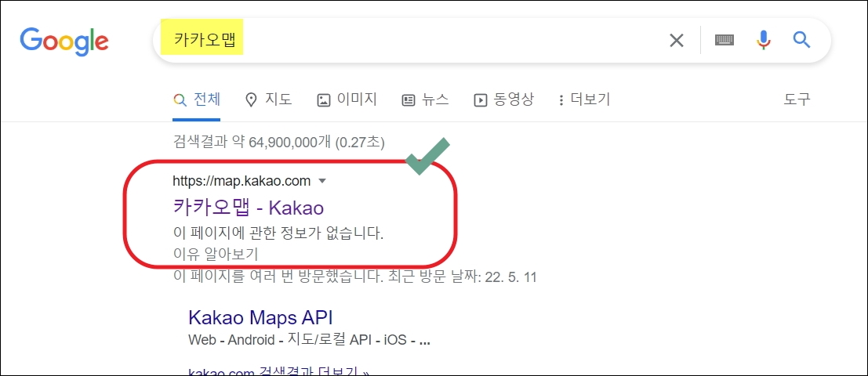Screen dimensions: 868x376
Task: Click the https://map.kakao.com URL text
Action: point(242,181)
